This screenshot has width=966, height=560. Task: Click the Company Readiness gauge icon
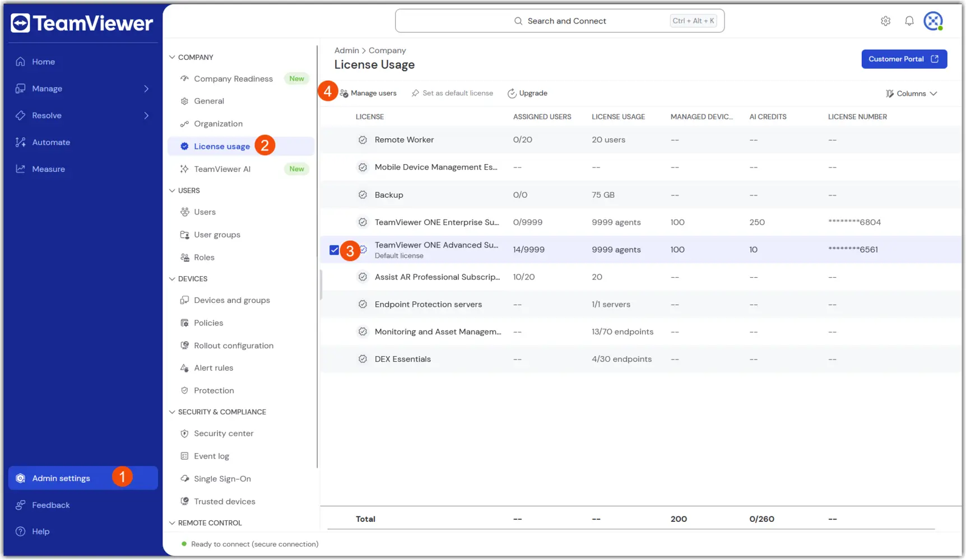[x=184, y=78]
